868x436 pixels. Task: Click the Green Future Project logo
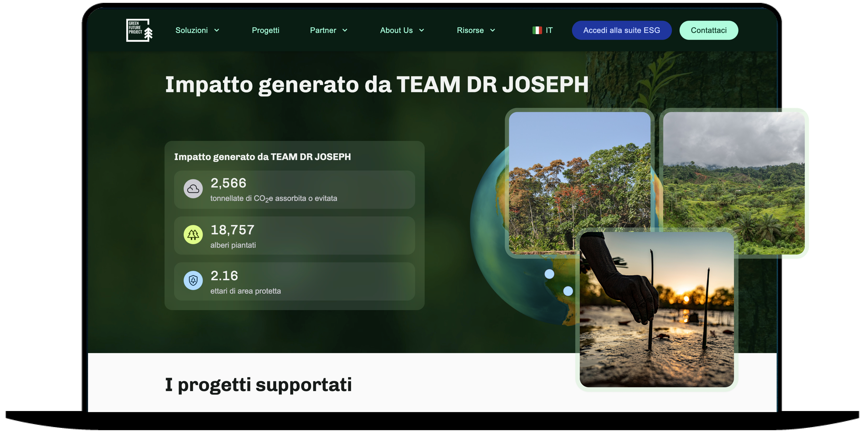[x=139, y=30]
